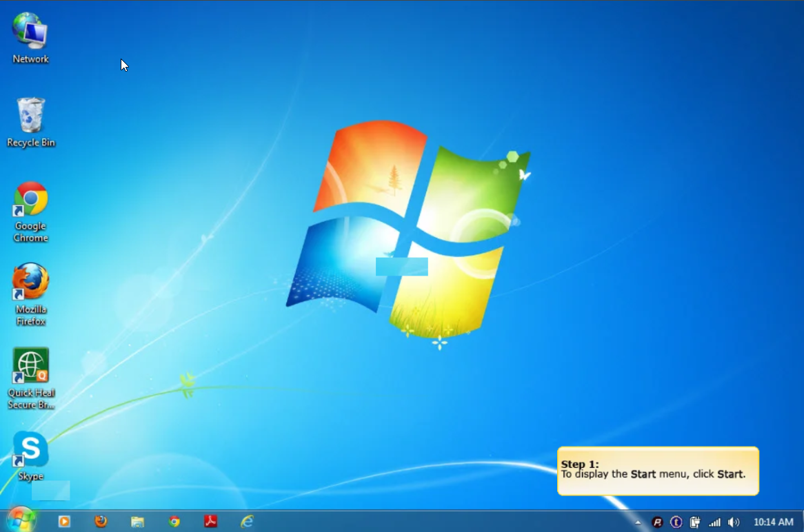Open the battery power tray icon
Viewport: 804px width, 532px height.
pyautogui.click(x=696, y=522)
